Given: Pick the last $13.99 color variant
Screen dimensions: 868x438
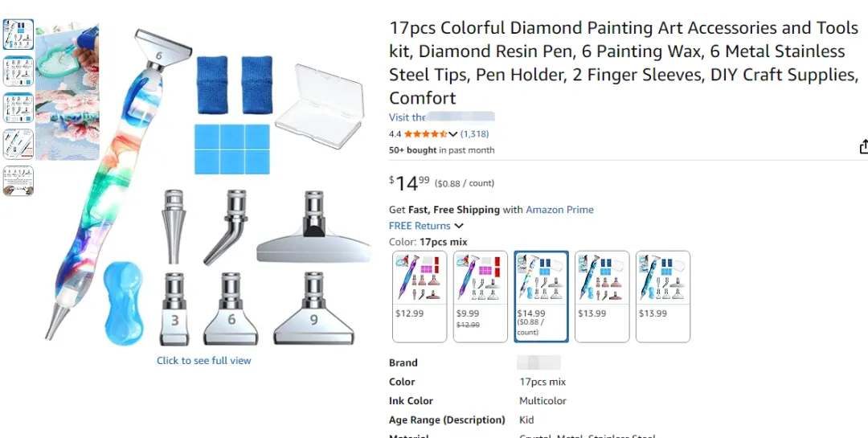Looking at the screenshot, I should point(663,296).
